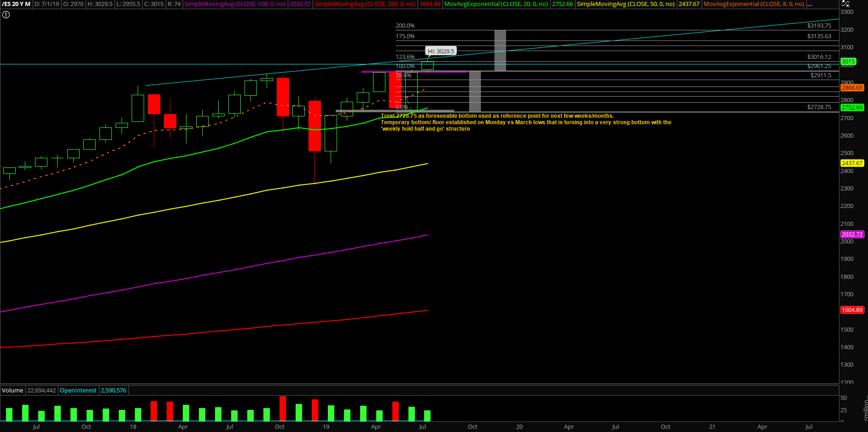
Task: Select SimpleMovingAvg 100 study label
Action: [235, 4]
